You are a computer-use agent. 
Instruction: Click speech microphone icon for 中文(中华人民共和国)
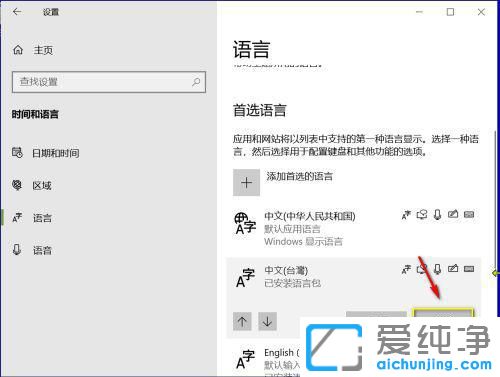pos(437,215)
